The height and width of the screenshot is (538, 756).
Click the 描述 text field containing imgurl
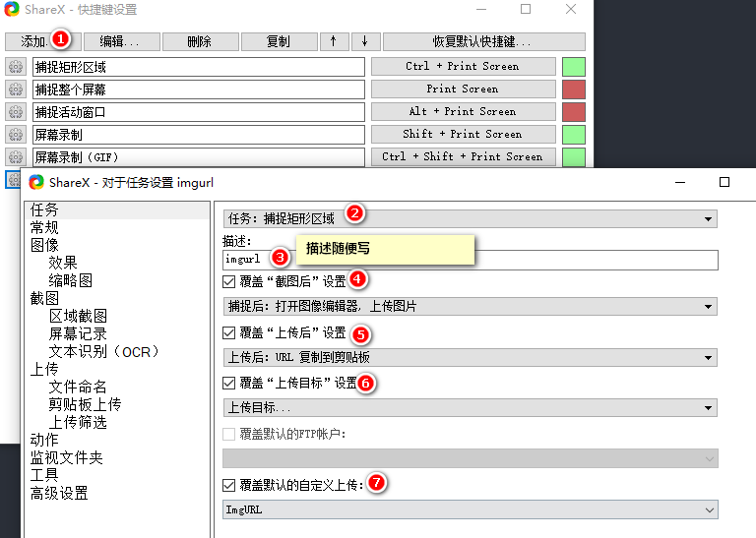pyautogui.click(x=470, y=260)
